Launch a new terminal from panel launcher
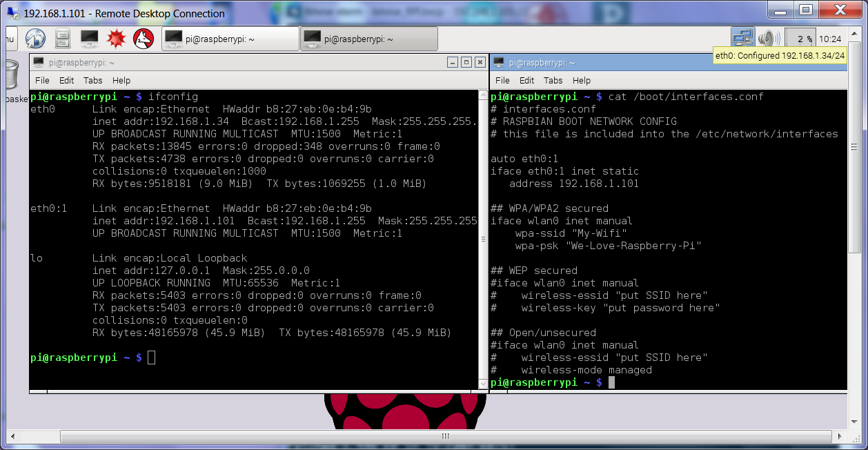 pos(89,39)
